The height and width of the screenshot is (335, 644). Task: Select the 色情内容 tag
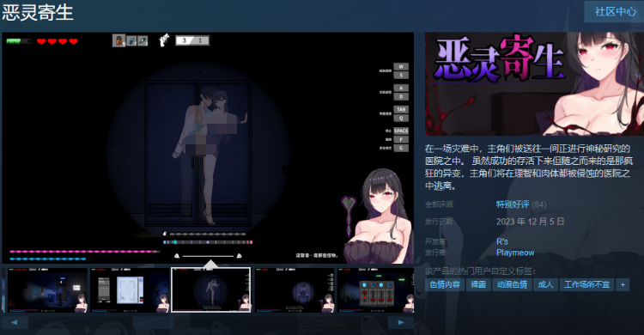pos(445,284)
